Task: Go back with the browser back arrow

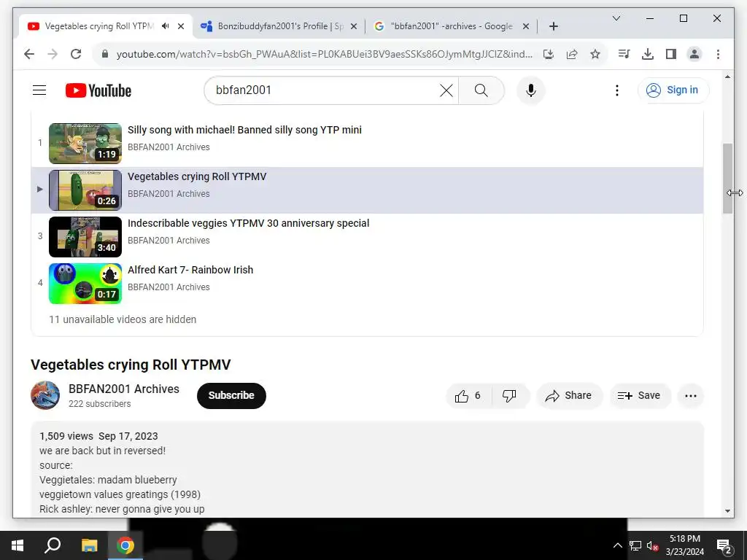Action: tap(29, 54)
